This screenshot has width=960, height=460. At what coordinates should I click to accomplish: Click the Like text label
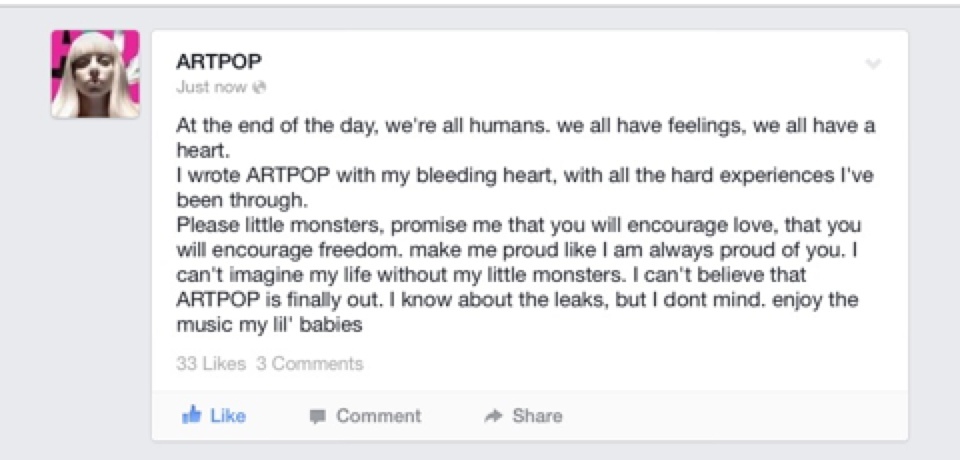click(x=228, y=416)
